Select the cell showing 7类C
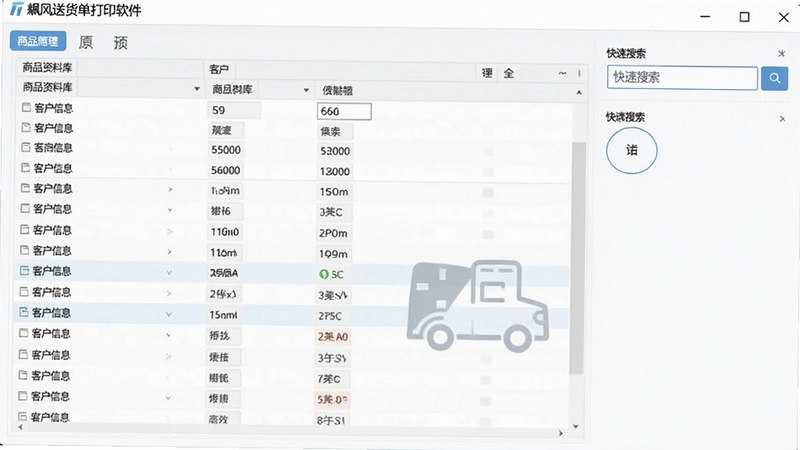The width and height of the screenshot is (800, 450). tap(333, 379)
